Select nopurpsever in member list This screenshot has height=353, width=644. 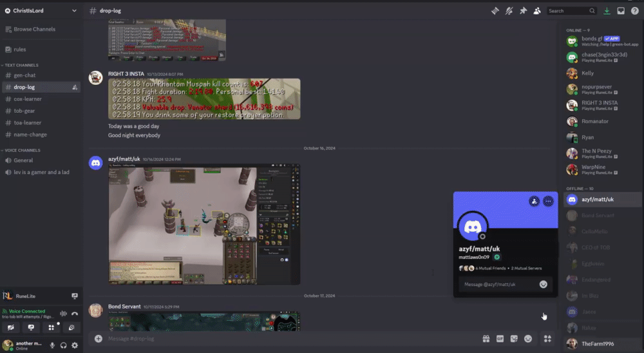pyautogui.click(x=603, y=89)
